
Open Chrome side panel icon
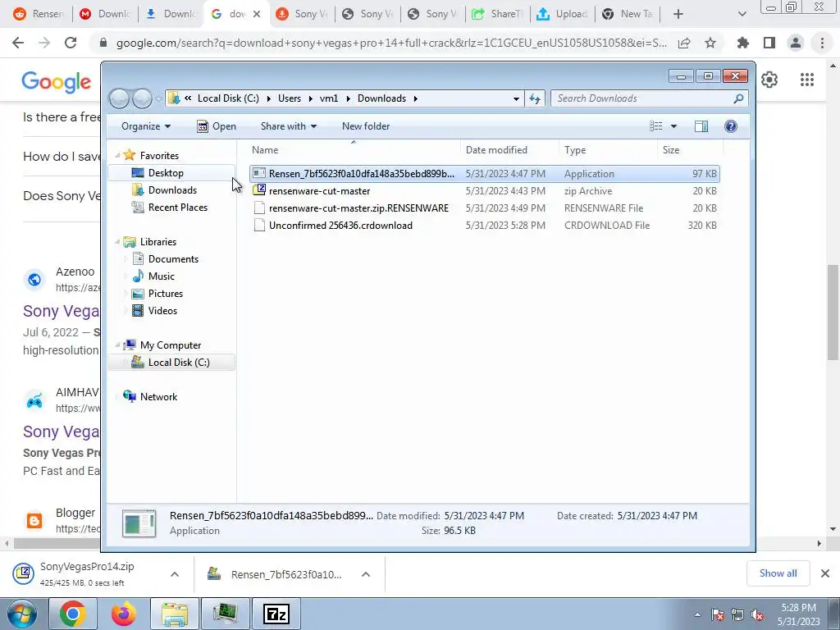[769, 43]
